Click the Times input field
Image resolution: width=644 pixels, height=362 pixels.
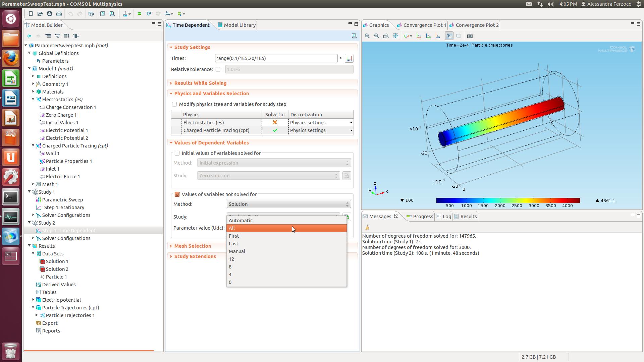(276, 58)
